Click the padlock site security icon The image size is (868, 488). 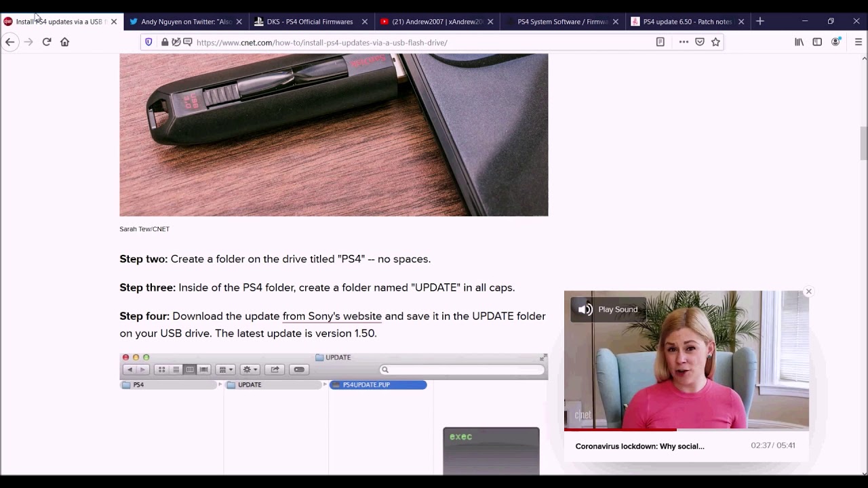tap(165, 42)
